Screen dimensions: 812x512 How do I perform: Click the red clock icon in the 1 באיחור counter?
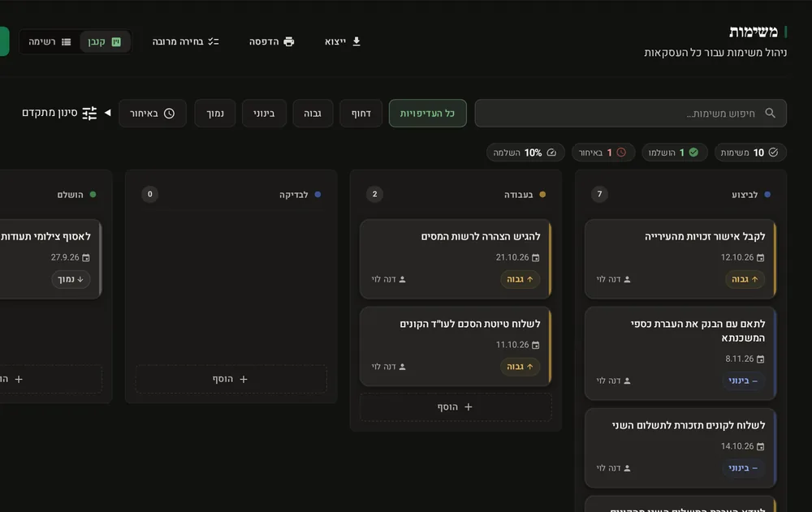pyautogui.click(x=621, y=153)
